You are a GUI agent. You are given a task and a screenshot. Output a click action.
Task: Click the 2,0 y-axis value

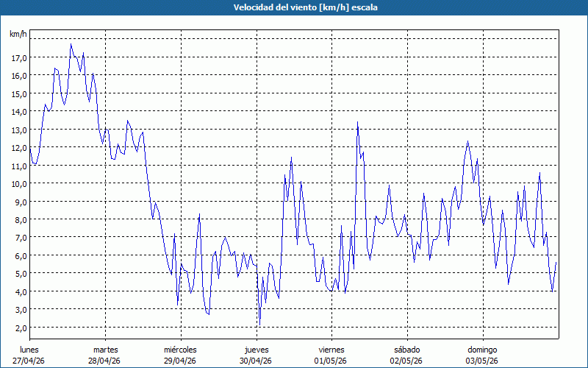(x=21, y=328)
